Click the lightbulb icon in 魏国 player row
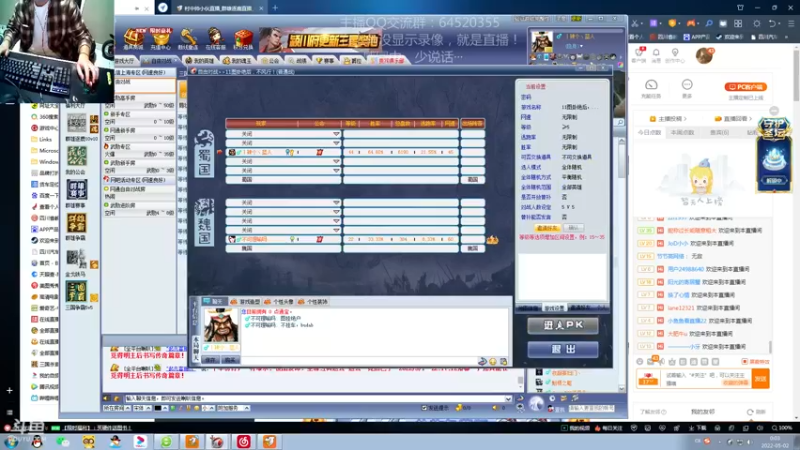This screenshot has width=800, height=450. (292, 239)
